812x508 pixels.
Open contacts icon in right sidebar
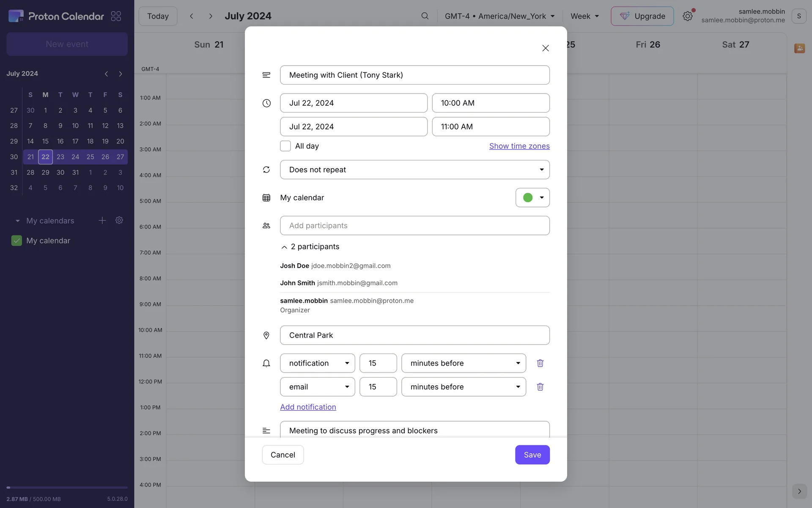coord(799,48)
